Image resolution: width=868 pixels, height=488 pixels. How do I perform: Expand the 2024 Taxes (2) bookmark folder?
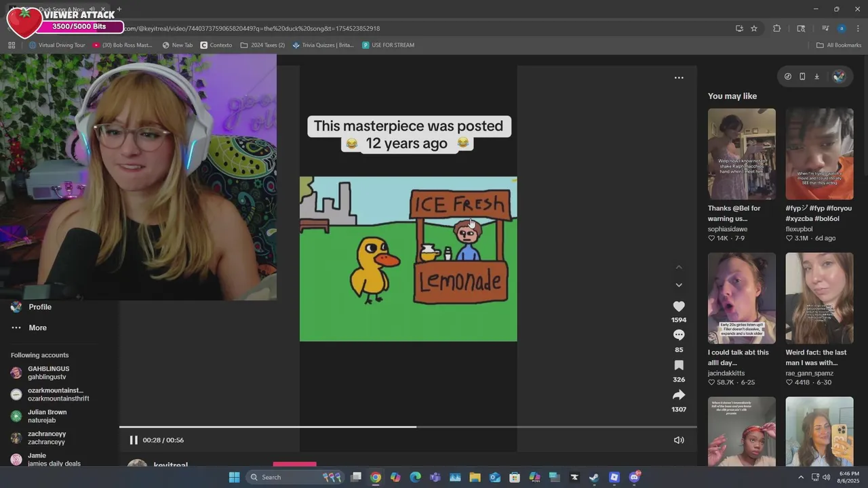263,45
